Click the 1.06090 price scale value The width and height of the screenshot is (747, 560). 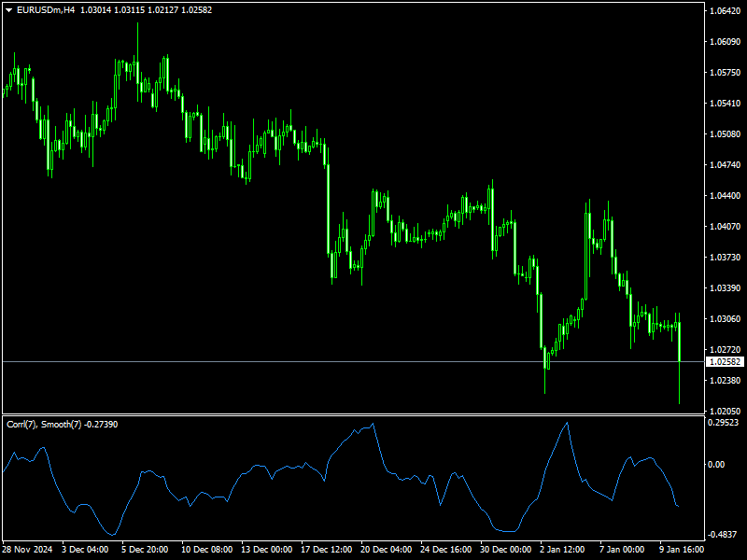point(726,42)
